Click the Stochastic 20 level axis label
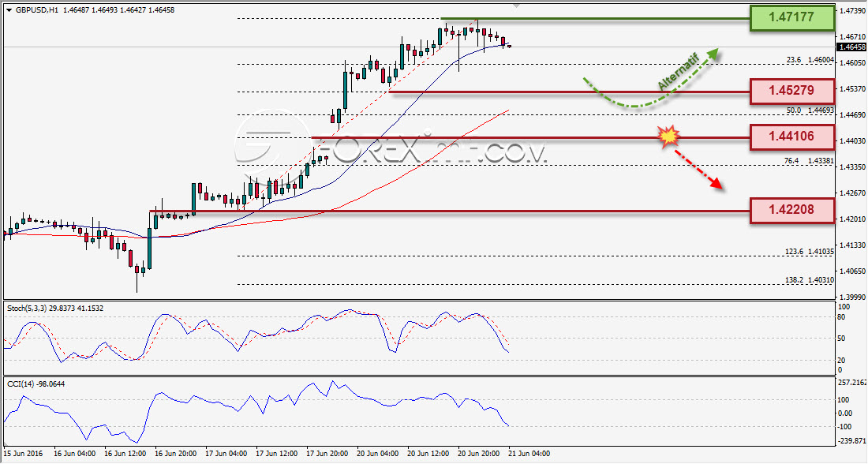 coord(842,361)
